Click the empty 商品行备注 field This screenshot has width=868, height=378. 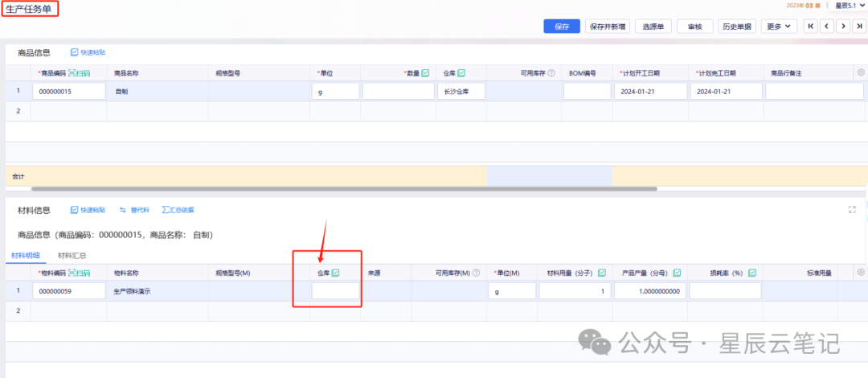814,92
